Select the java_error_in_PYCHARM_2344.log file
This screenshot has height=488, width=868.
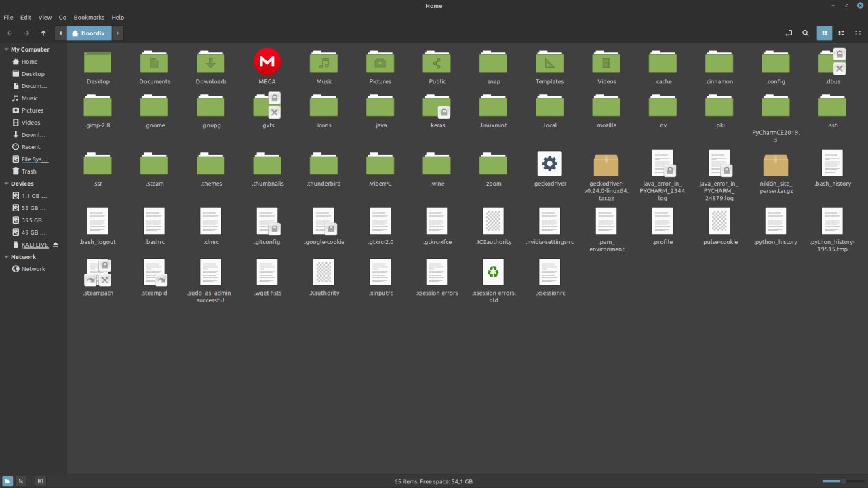663,163
